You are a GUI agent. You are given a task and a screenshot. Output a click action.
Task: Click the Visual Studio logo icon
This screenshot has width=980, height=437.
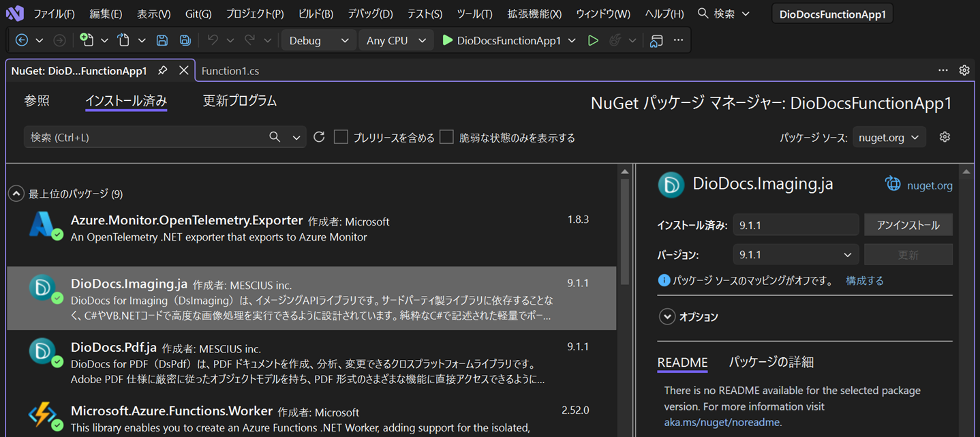(14, 13)
